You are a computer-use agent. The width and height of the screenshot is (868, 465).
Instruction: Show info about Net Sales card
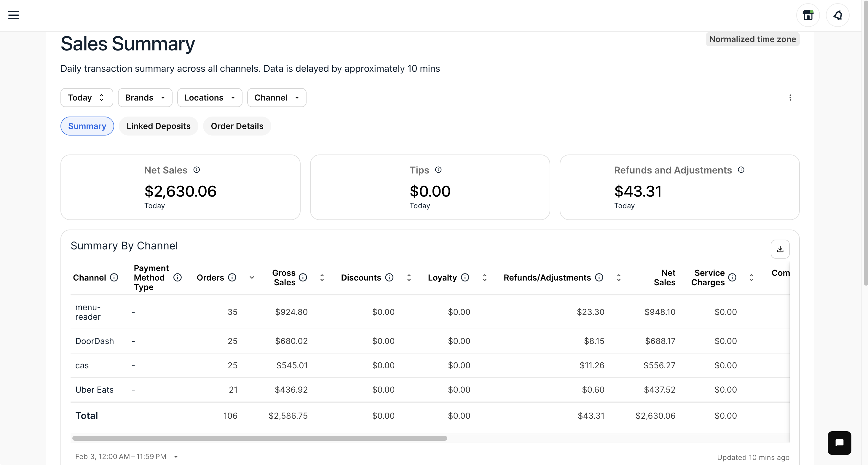197,170
